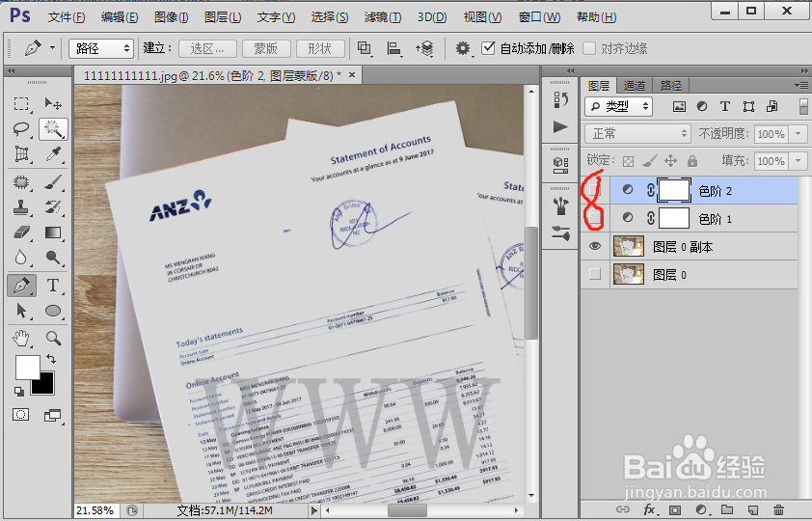The width and height of the screenshot is (812, 521).
Task: Swap foreground and background colors
Action: pyautogui.click(x=51, y=358)
